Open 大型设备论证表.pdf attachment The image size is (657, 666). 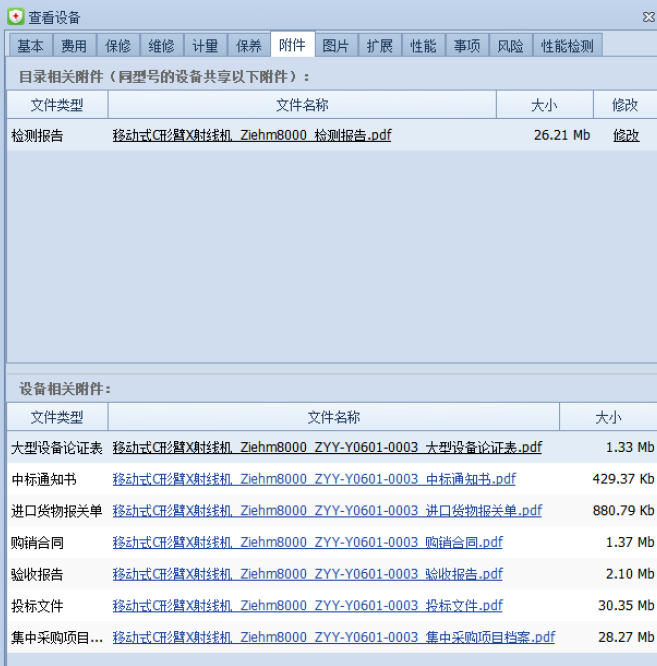click(327, 447)
